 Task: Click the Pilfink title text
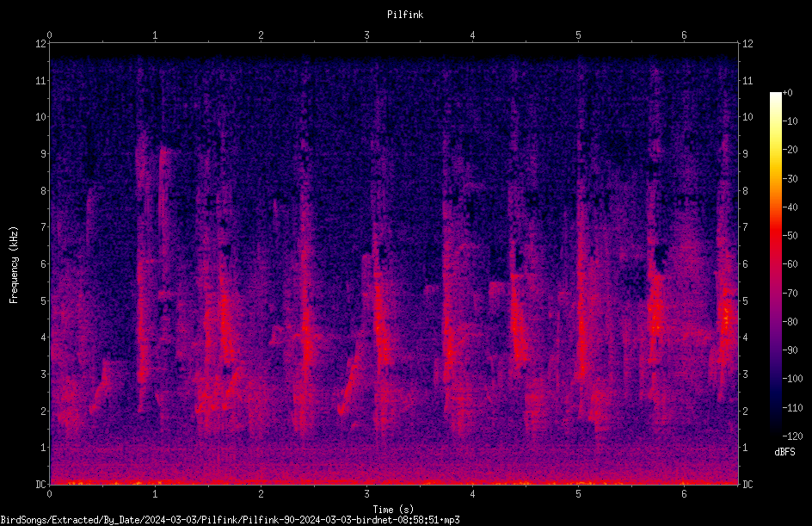405,15
